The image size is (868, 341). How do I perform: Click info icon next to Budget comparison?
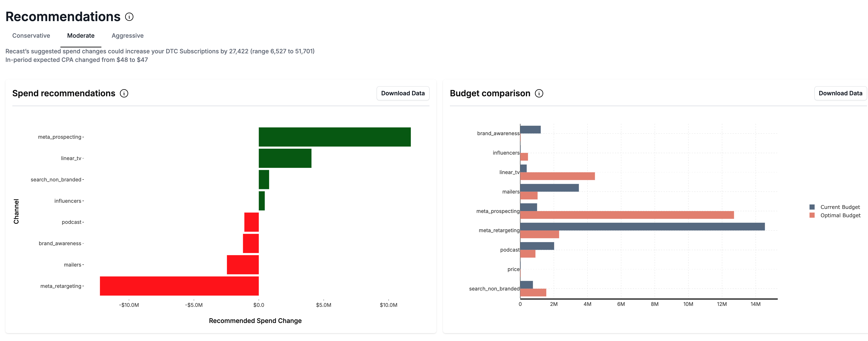539,93
